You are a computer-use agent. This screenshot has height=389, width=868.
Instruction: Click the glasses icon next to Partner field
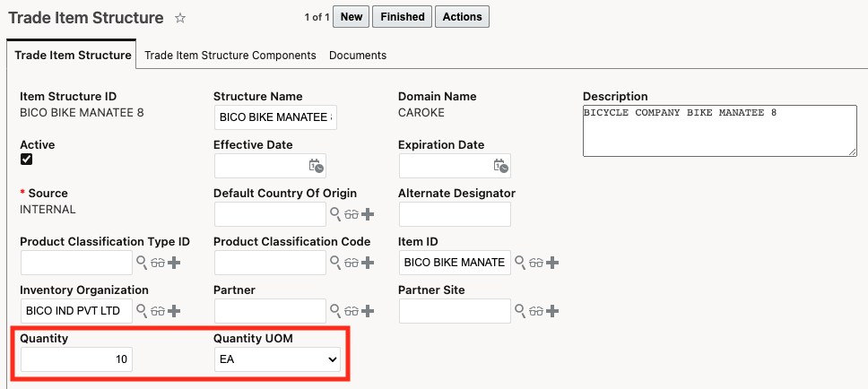(x=352, y=311)
